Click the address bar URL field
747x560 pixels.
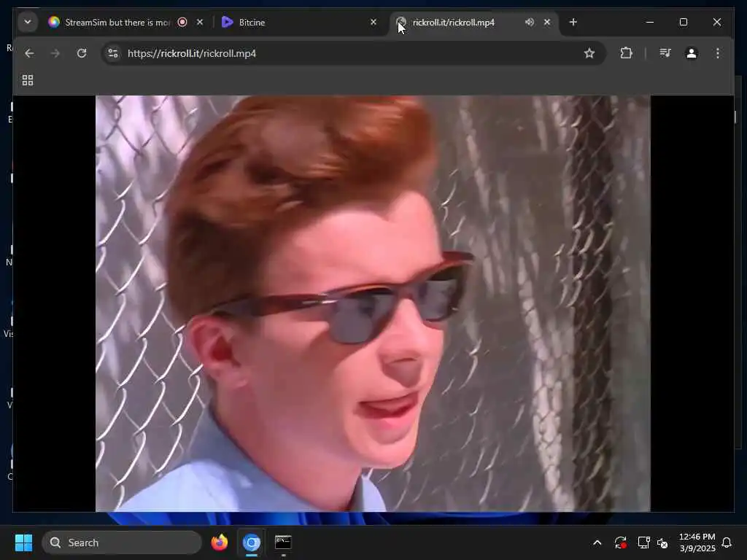[x=354, y=53]
